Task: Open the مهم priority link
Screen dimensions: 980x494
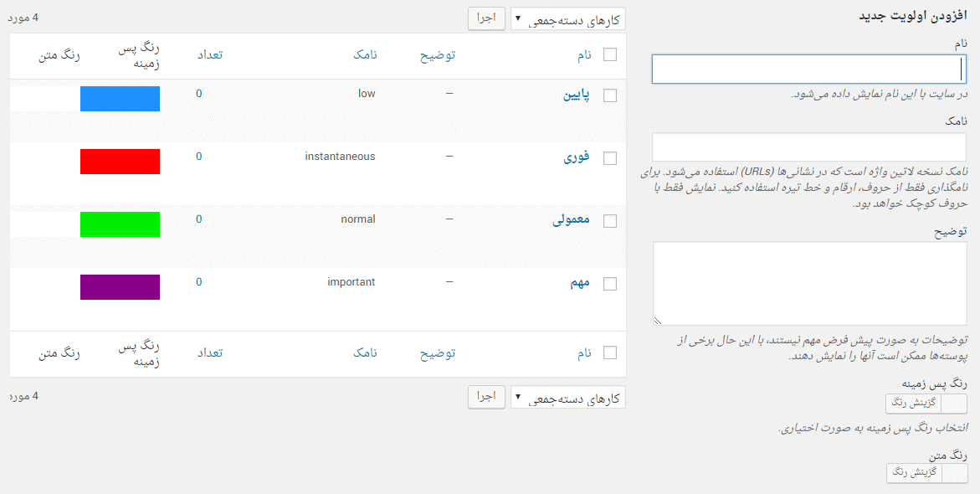Action: [x=580, y=283]
